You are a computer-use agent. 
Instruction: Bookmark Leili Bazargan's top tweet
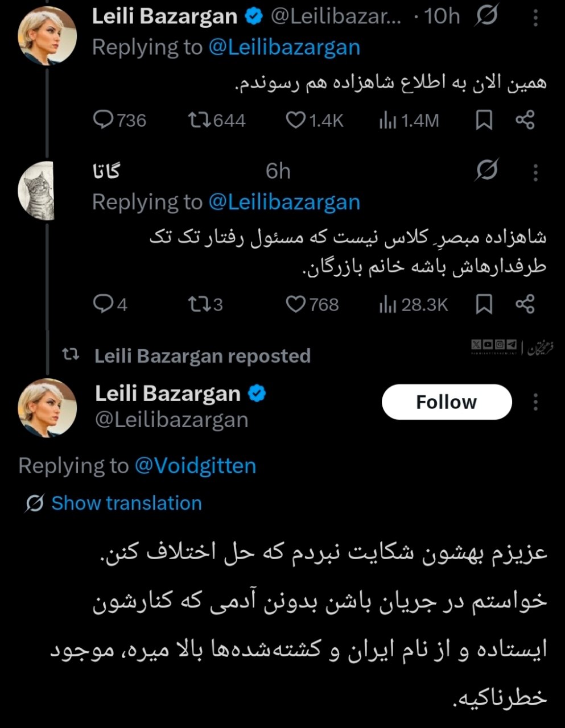click(x=484, y=120)
